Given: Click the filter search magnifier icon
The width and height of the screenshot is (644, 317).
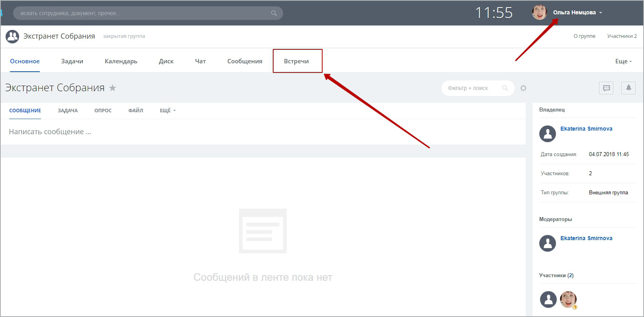Looking at the screenshot, I should click(505, 88).
